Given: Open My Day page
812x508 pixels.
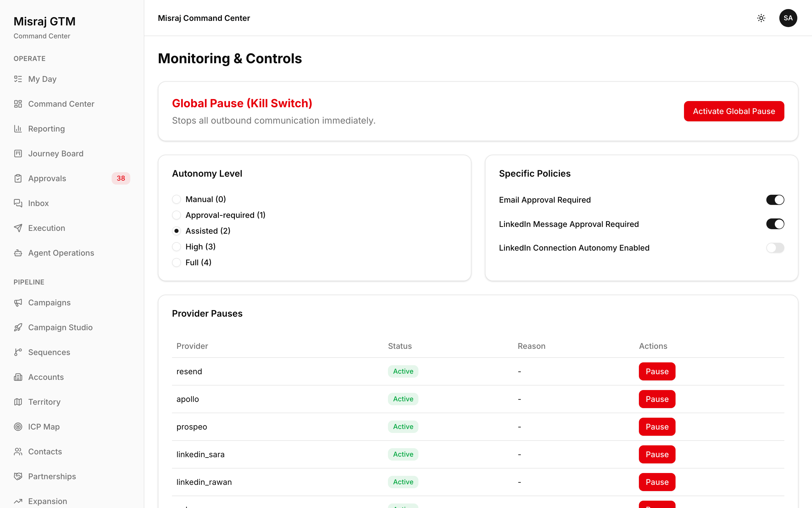Looking at the screenshot, I should pos(72,79).
